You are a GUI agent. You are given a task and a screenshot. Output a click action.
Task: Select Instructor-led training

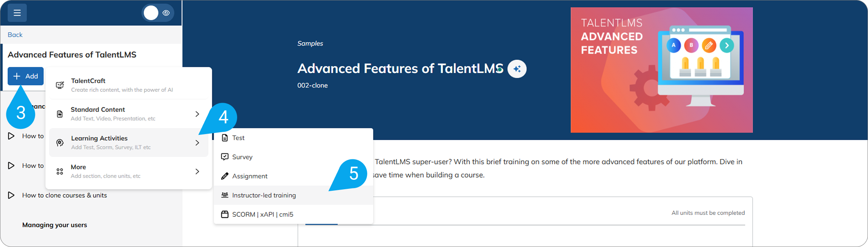coord(293,195)
